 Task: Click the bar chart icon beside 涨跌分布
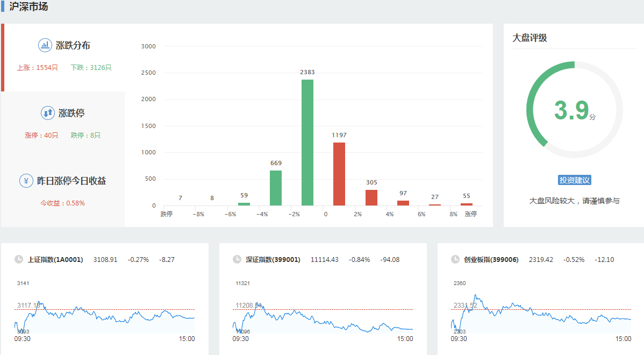(x=45, y=45)
